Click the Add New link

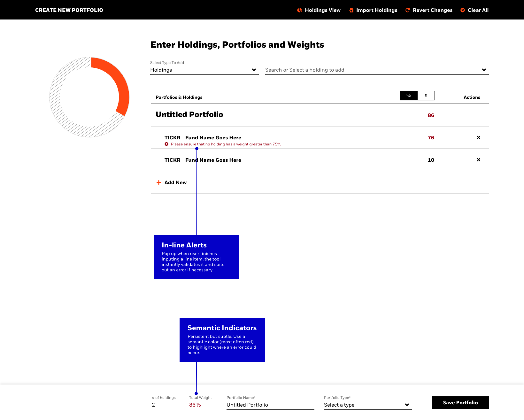coord(175,183)
